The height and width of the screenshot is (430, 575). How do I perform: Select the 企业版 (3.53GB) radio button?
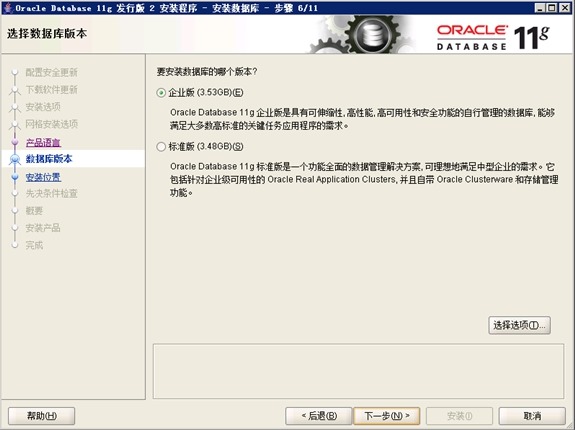click(x=161, y=93)
